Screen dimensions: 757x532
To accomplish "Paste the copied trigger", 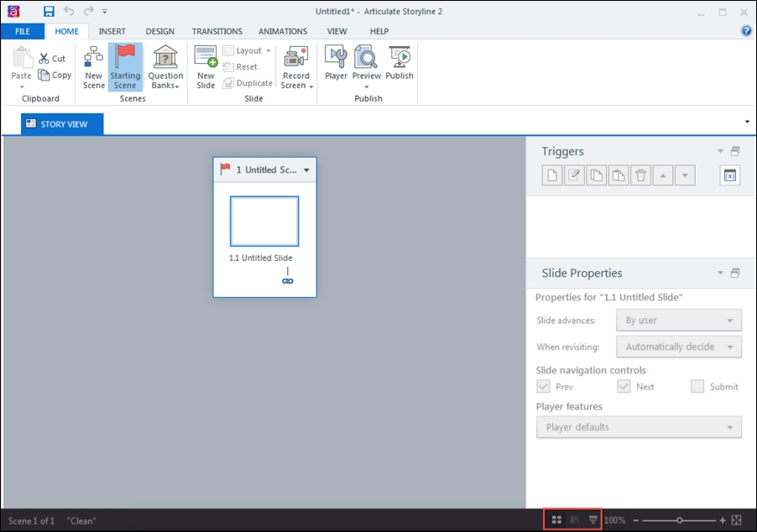I will tap(619, 175).
